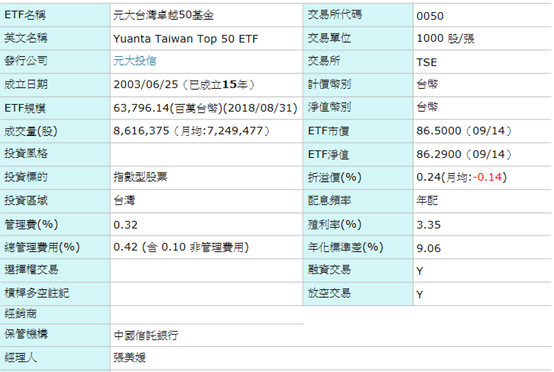Select the 融資交易 label cell

point(358,270)
